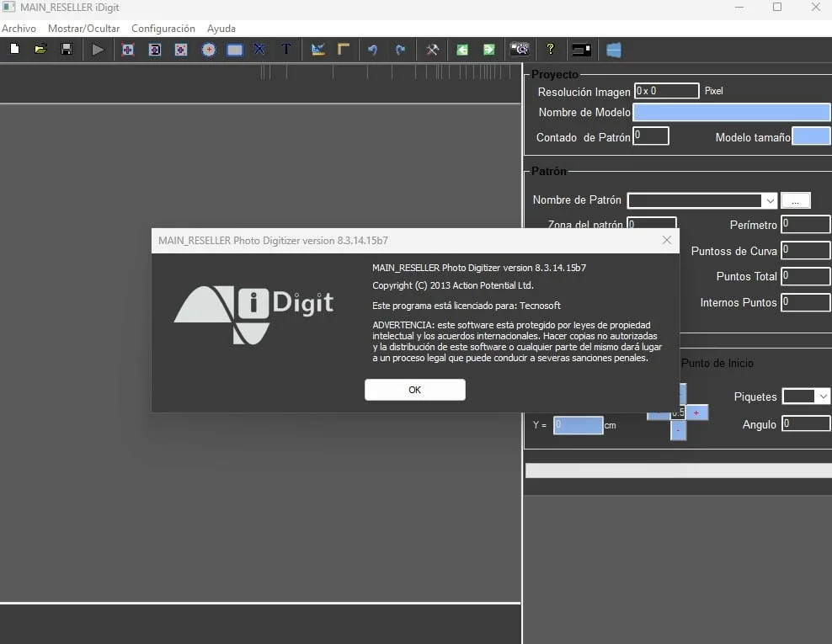This screenshot has height=644, width=832.
Task: Select the blue rectangle tool icon
Action: (x=235, y=50)
